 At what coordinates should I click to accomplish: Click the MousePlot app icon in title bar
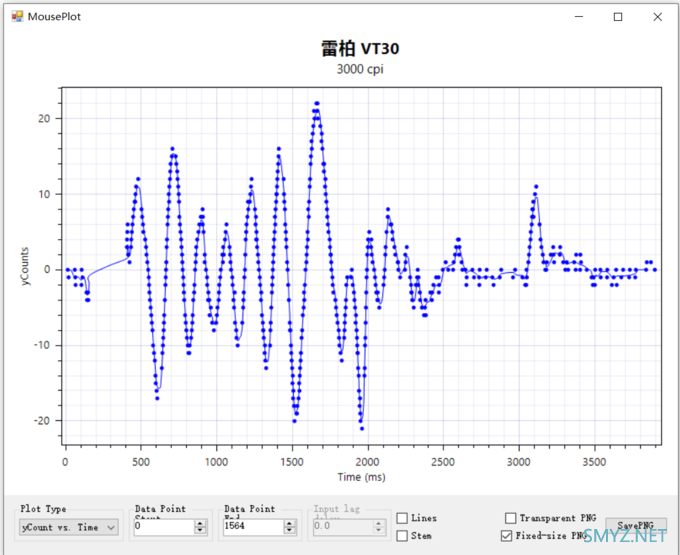[17, 16]
